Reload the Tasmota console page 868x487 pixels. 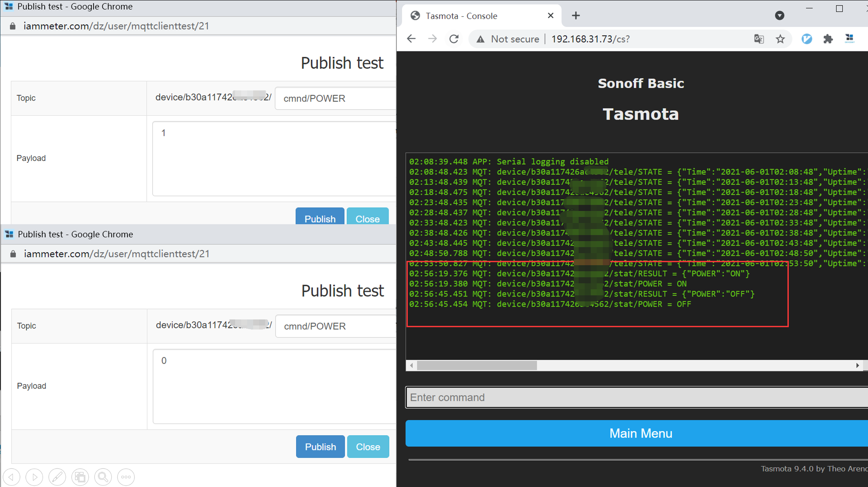click(454, 39)
